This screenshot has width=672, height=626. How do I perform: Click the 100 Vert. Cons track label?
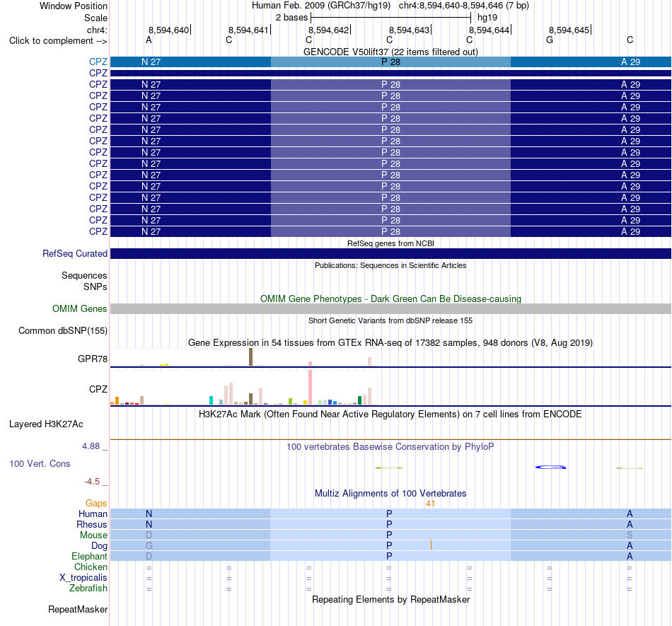pyautogui.click(x=40, y=463)
